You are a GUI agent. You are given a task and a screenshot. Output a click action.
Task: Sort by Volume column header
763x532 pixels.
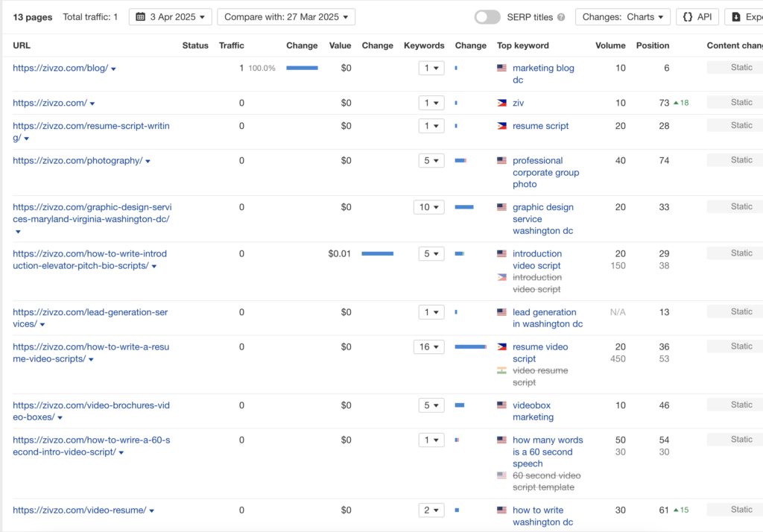[x=610, y=45]
